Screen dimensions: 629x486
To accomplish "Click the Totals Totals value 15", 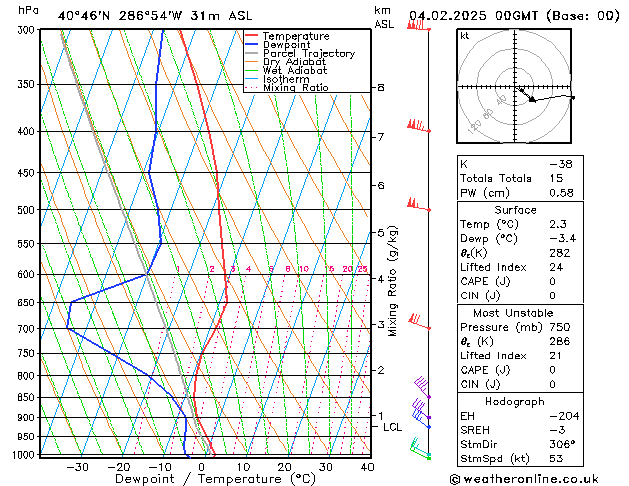I will coord(556,178).
